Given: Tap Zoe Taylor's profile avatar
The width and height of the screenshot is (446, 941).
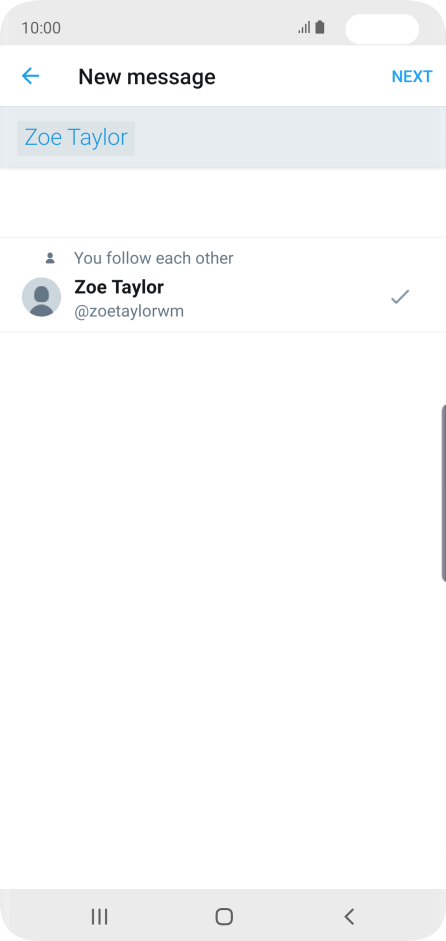Looking at the screenshot, I should 41,296.
